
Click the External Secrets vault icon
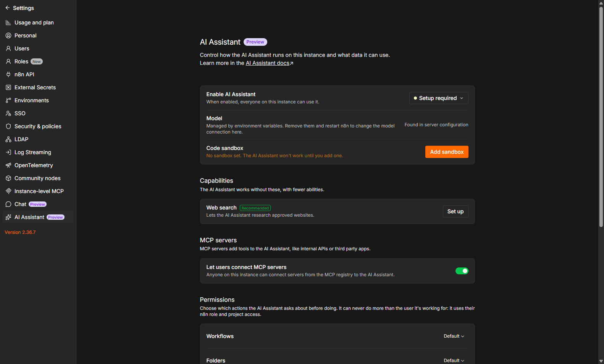(x=8, y=87)
